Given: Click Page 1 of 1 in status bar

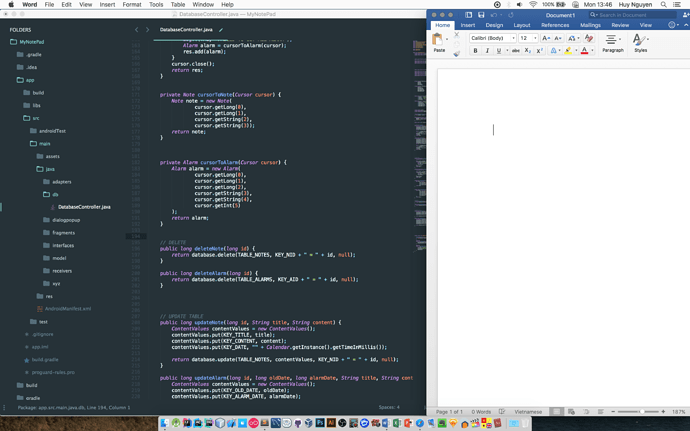Looking at the screenshot, I should tap(449, 412).
